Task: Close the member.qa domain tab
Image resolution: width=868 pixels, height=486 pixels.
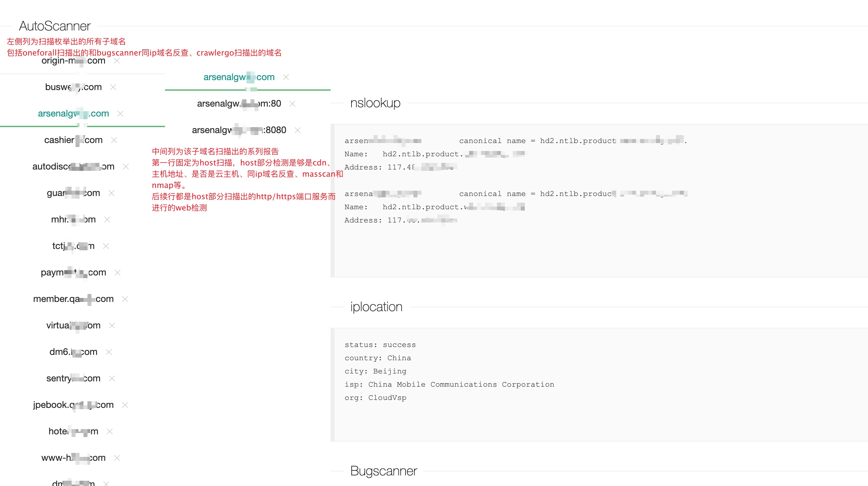Action: (x=125, y=299)
